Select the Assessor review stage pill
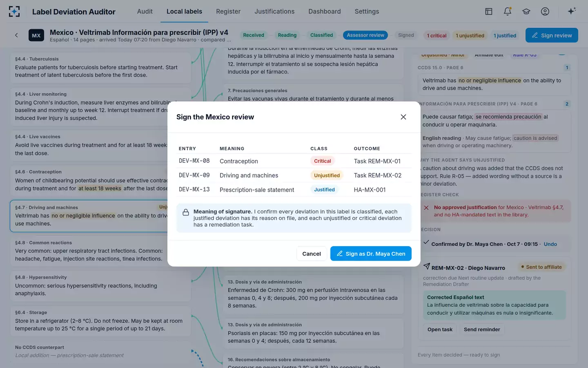This screenshot has height=368, width=588. click(x=365, y=35)
